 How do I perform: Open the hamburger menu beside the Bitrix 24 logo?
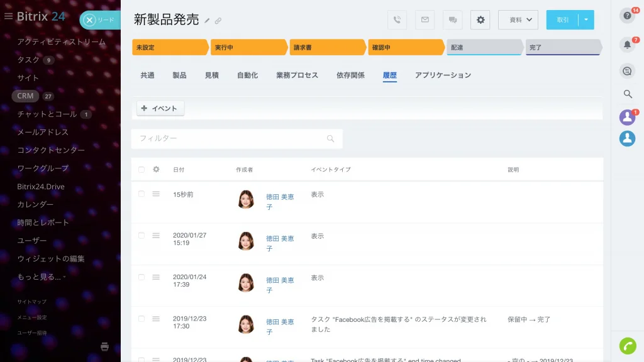[8, 16]
